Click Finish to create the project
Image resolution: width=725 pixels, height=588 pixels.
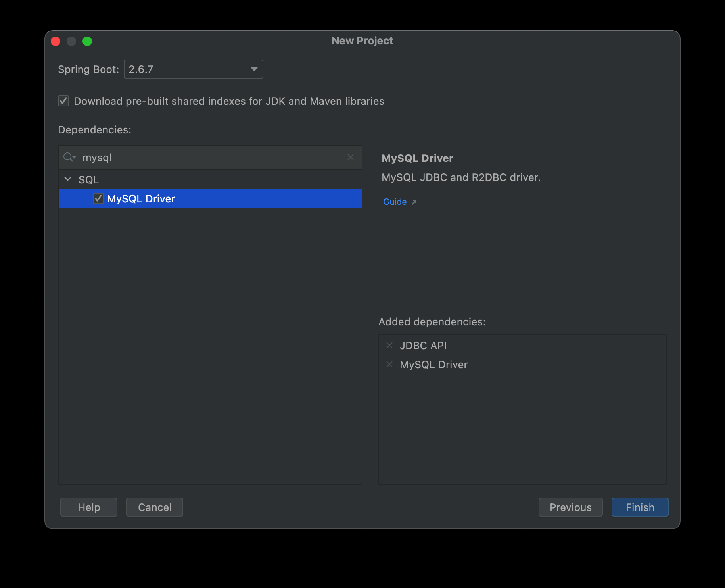click(639, 507)
